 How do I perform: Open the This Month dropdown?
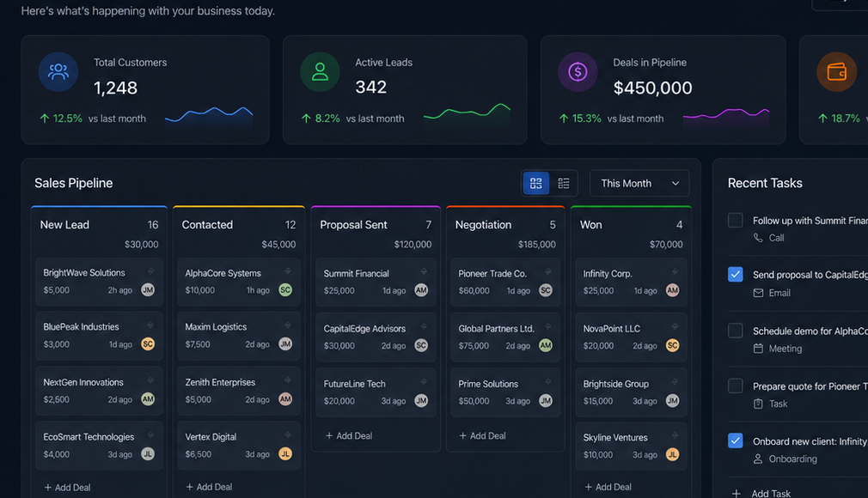click(x=639, y=183)
